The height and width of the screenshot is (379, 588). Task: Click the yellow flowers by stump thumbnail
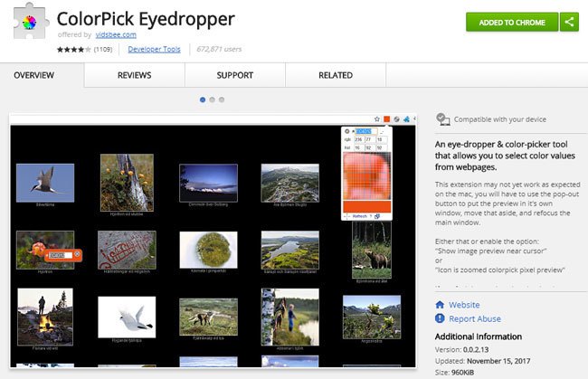tap(127, 183)
